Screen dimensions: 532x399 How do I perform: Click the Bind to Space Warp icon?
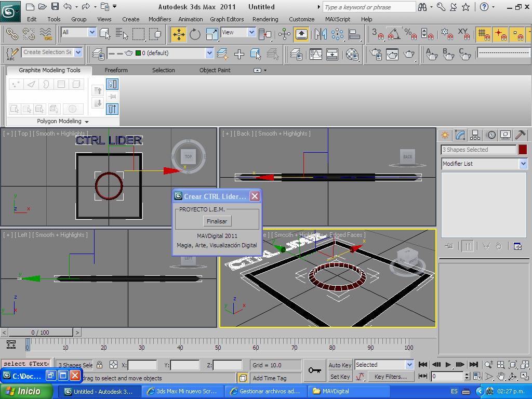point(46,34)
